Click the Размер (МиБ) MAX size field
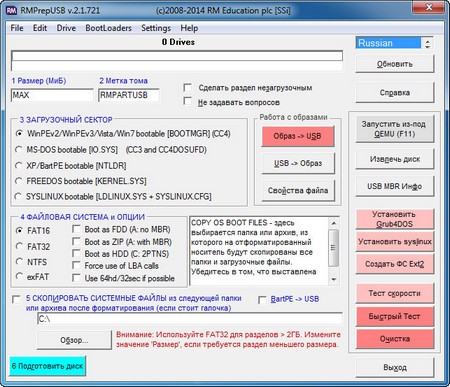Screen dimensions: 450x387 point(52,95)
